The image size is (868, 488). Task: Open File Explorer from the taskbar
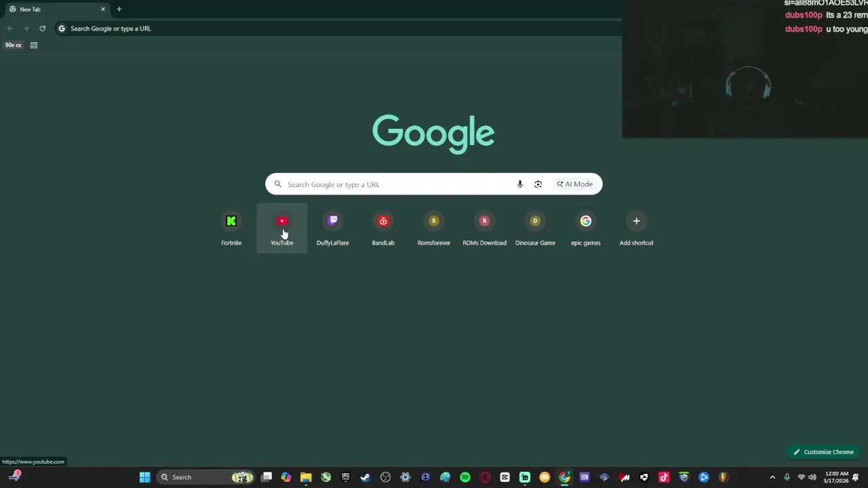(x=306, y=477)
